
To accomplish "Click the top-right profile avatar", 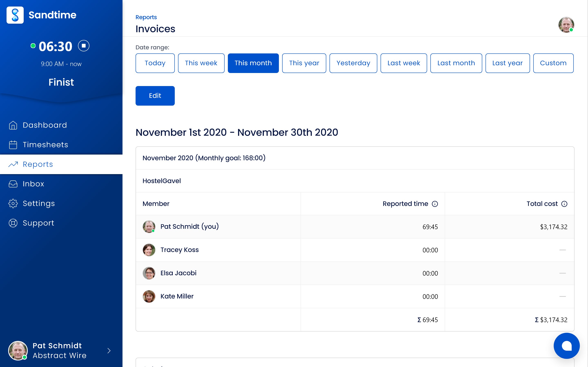I will 566,25.
